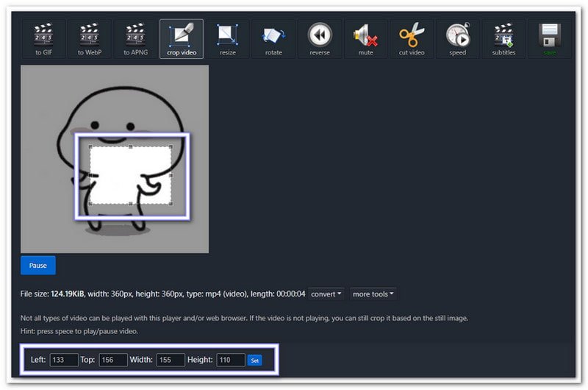This screenshot has width=588, height=390.
Task: Select the reverse video tool
Action: coord(320,39)
